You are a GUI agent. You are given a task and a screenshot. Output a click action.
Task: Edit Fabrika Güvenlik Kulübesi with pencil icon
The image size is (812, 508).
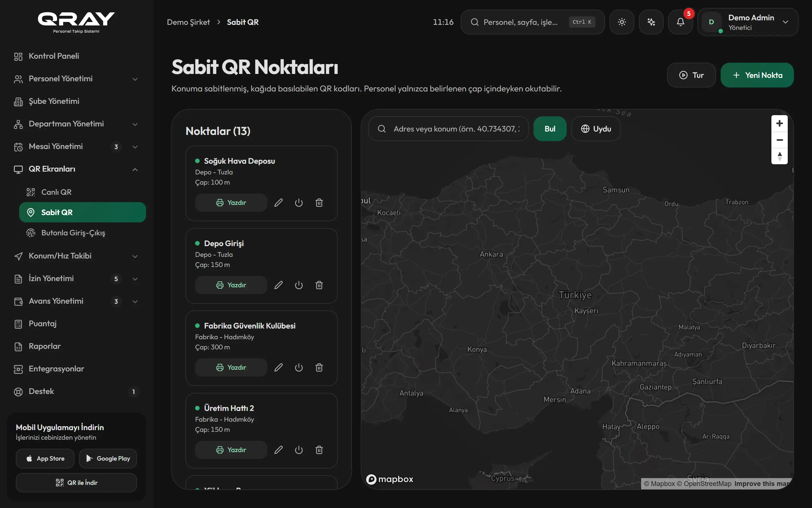pyautogui.click(x=279, y=367)
